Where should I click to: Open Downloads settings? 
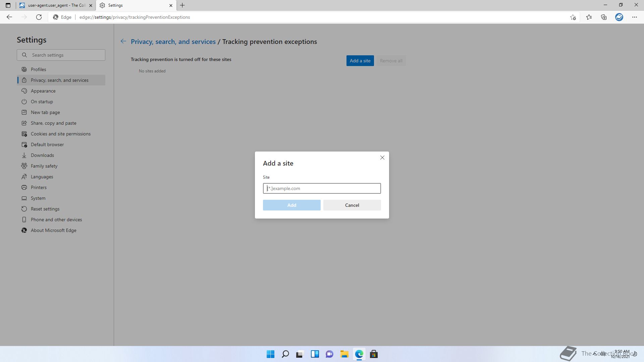pyautogui.click(x=61, y=155)
